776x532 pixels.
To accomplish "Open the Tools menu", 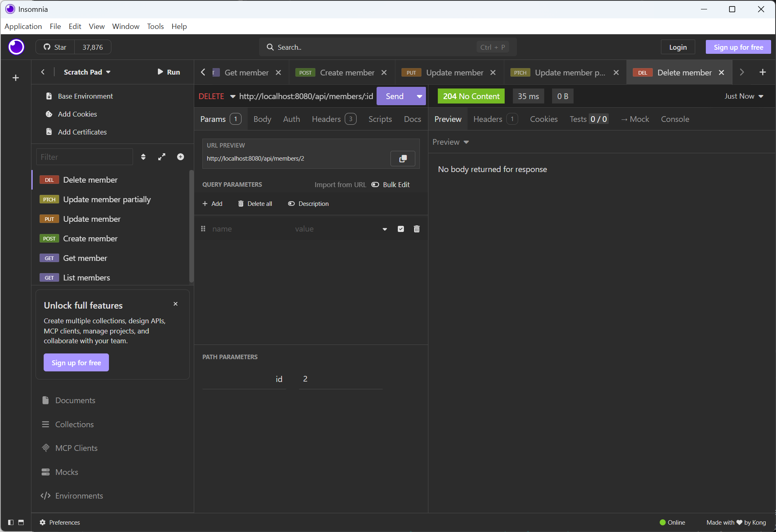I will point(155,26).
